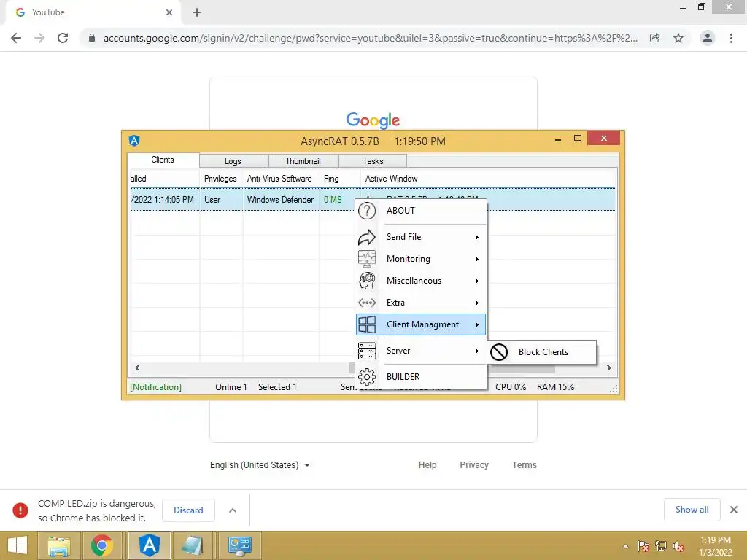Click left arrow of horizontal scrollbar

(x=137, y=367)
